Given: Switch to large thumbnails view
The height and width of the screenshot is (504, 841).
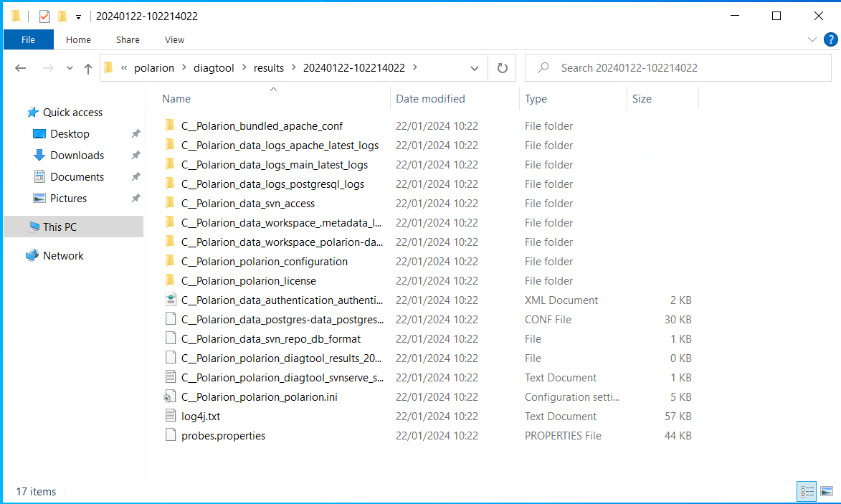Looking at the screenshot, I should coord(827,491).
